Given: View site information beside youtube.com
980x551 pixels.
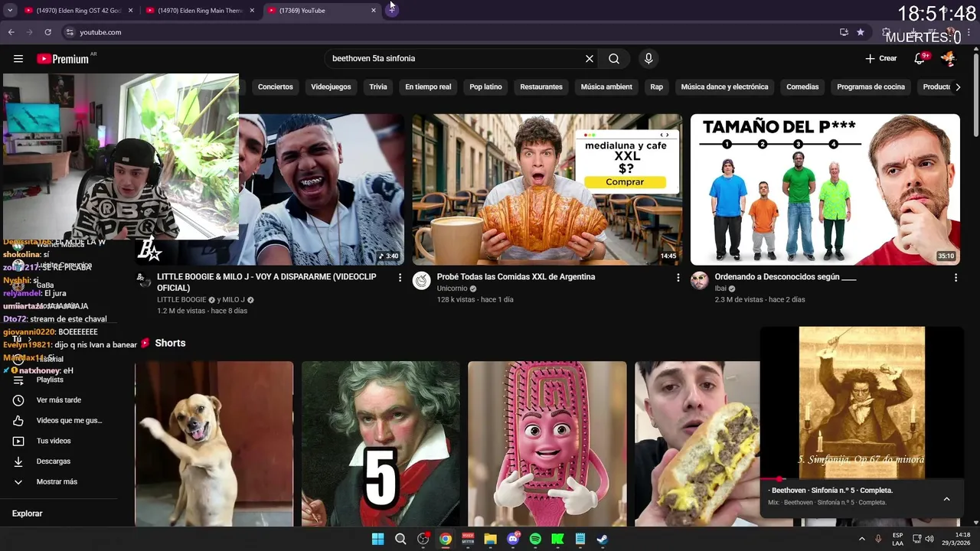Looking at the screenshot, I should coord(70,32).
